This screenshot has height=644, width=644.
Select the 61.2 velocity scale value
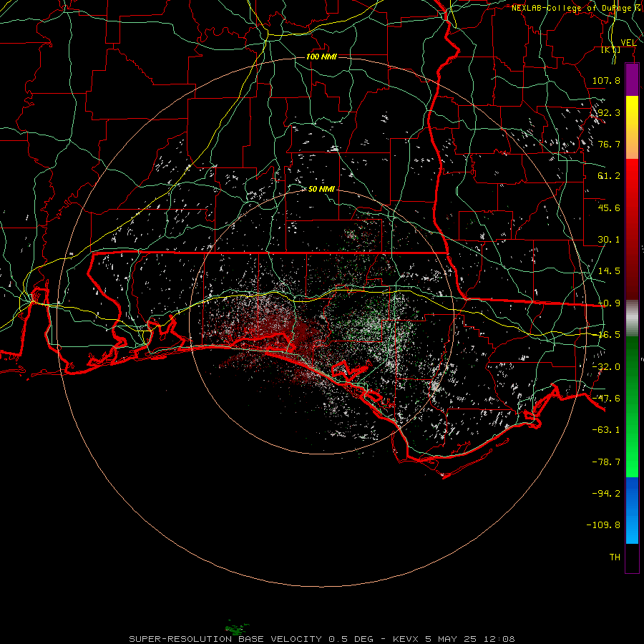(609, 176)
